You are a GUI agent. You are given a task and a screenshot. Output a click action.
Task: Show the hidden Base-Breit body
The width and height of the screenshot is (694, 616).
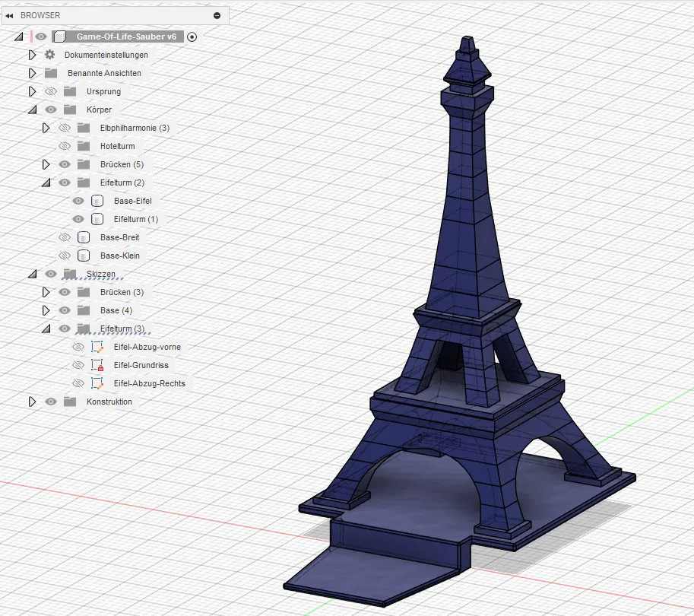point(65,237)
